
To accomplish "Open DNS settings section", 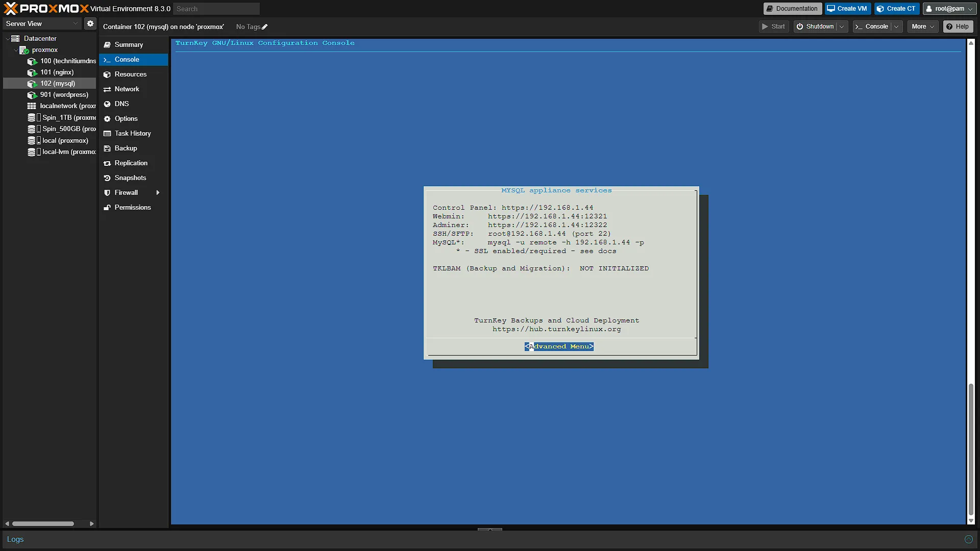I will point(133,104).
